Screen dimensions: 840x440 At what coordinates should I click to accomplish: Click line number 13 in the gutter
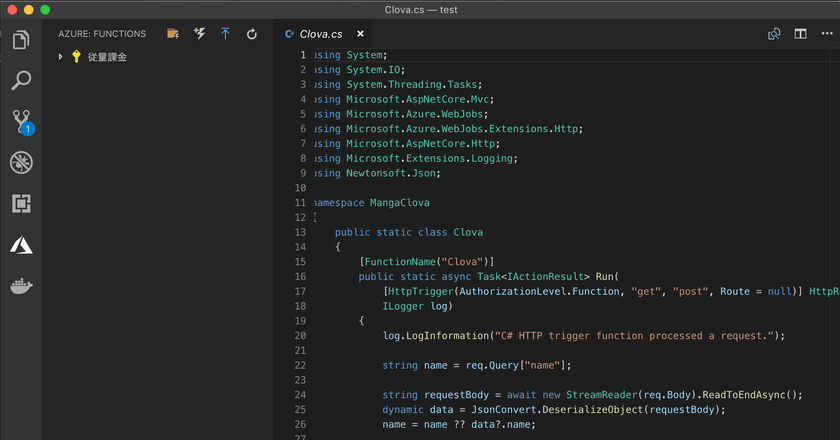pyautogui.click(x=302, y=232)
